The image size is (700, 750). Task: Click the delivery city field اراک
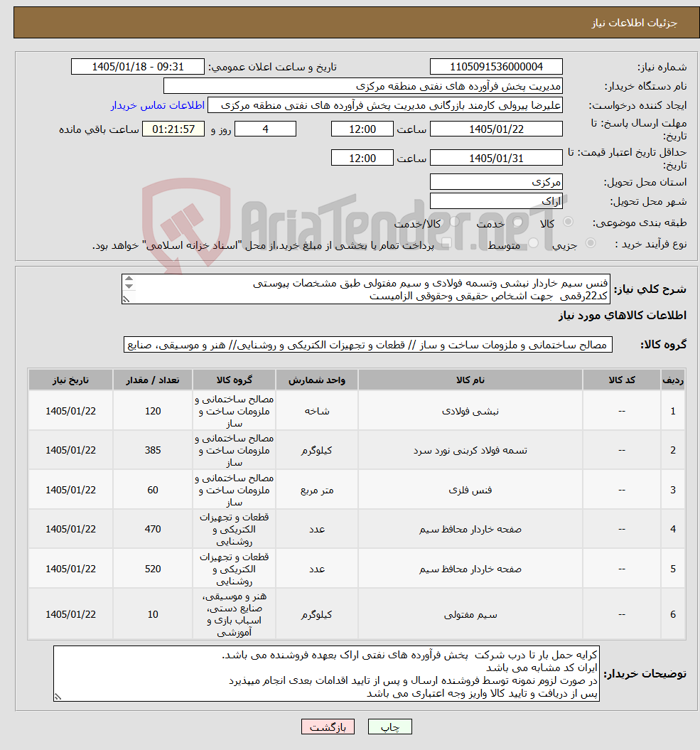click(496, 201)
